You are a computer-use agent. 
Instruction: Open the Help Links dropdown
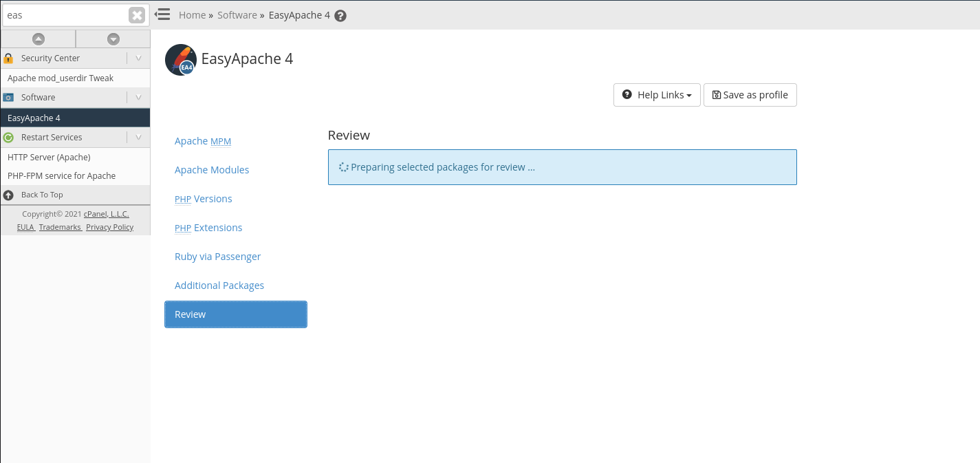[x=657, y=95]
